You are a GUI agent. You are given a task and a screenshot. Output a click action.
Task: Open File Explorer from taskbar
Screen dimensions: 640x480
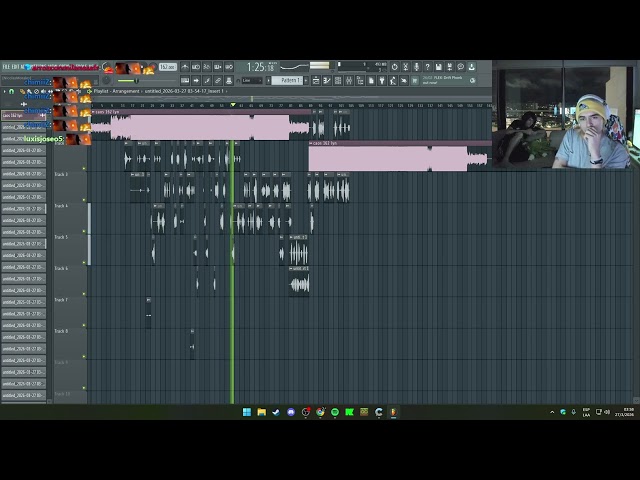tap(262, 412)
